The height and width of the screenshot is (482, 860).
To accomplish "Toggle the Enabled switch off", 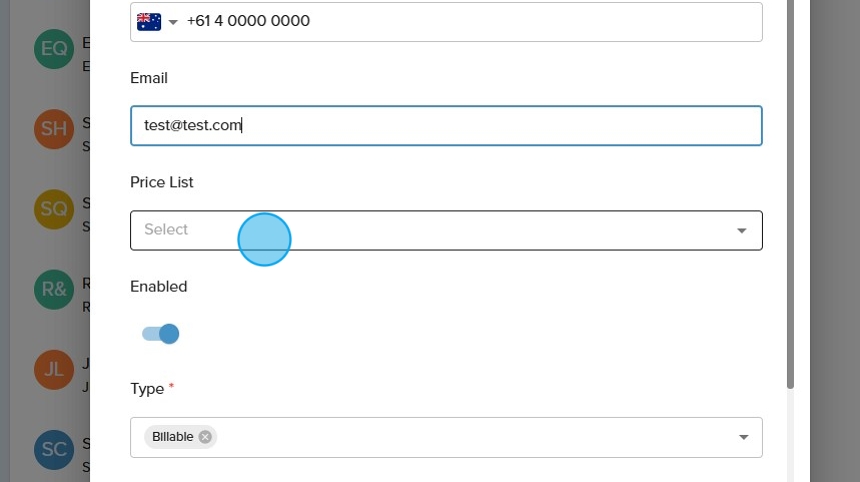I will click(x=161, y=334).
